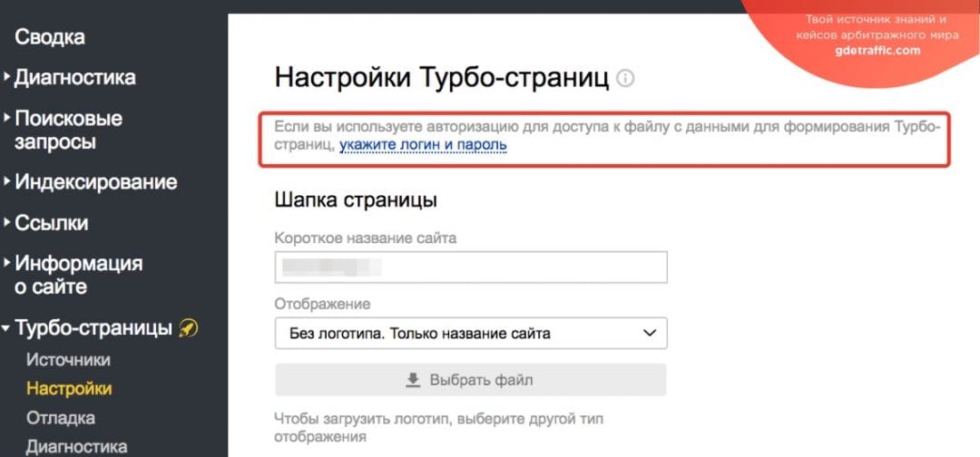
Task: Click the Настройки Турбо-страниц title
Action: coord(442,79)
